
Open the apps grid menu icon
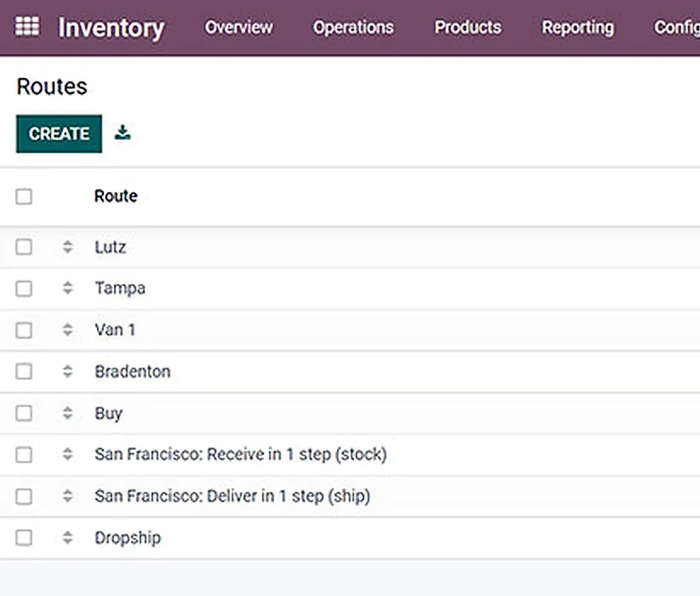coord(27,26)
